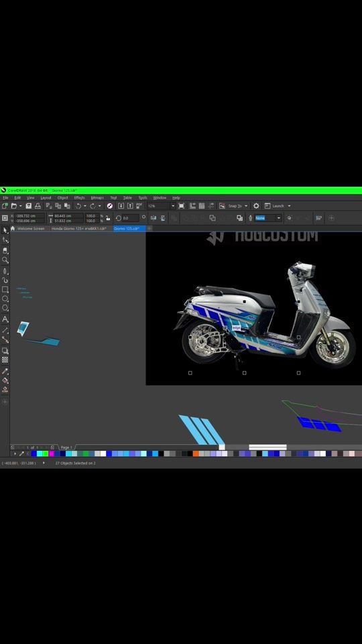Click the Full-screen preview icon
Viewport: 362px width, 644px height.
point(182,206)
